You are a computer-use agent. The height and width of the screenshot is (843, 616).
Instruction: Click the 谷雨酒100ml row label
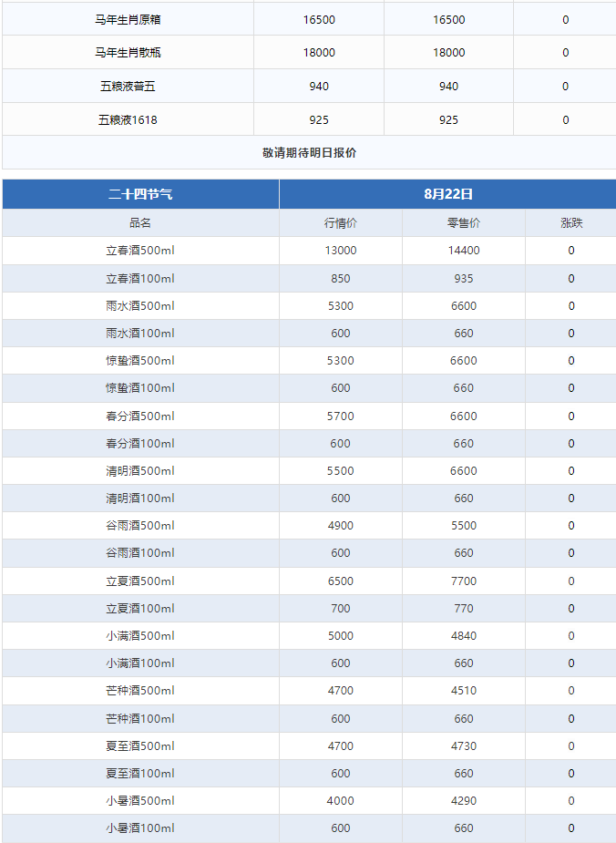pyautogui.click(x=140, y=553)
